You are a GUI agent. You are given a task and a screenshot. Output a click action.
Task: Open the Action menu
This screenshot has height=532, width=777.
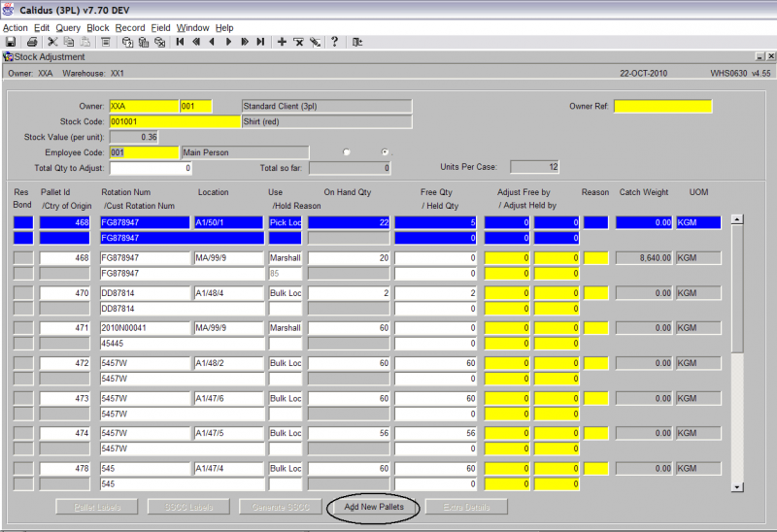pyautogui.click(x=16, y=28)
